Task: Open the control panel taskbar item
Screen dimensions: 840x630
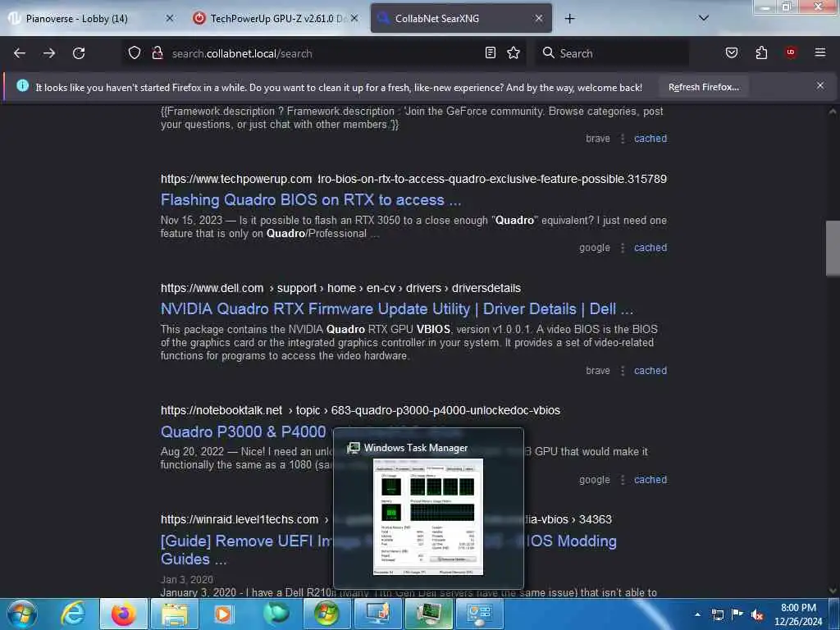Action: click(x=479, y=614)
